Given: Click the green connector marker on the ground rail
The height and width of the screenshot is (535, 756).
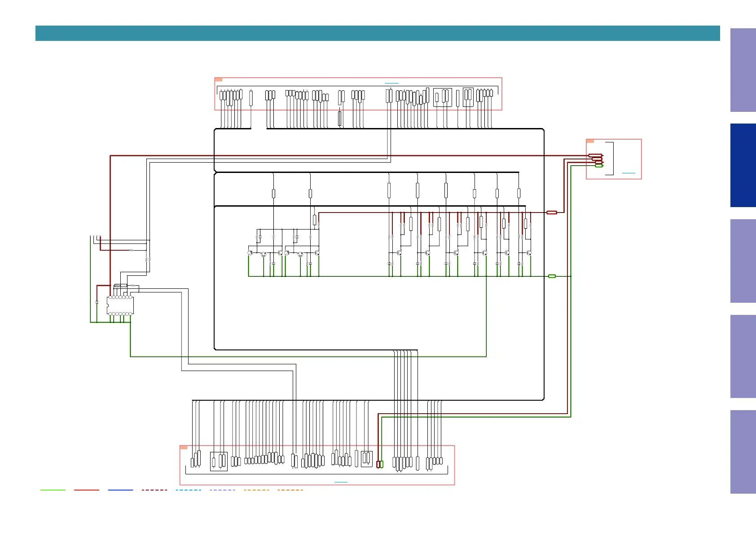Looking at the screenshot, I should coord(552,276).
